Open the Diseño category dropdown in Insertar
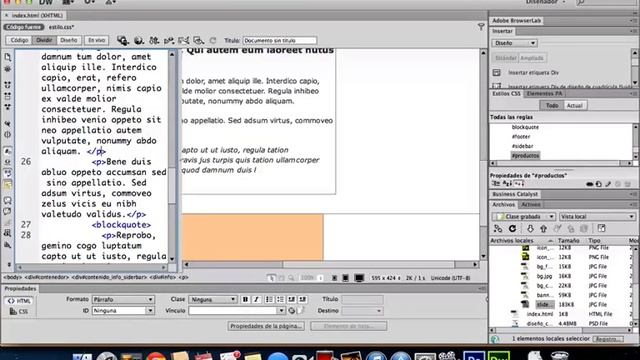640x360 pixels. coord(514,43)
